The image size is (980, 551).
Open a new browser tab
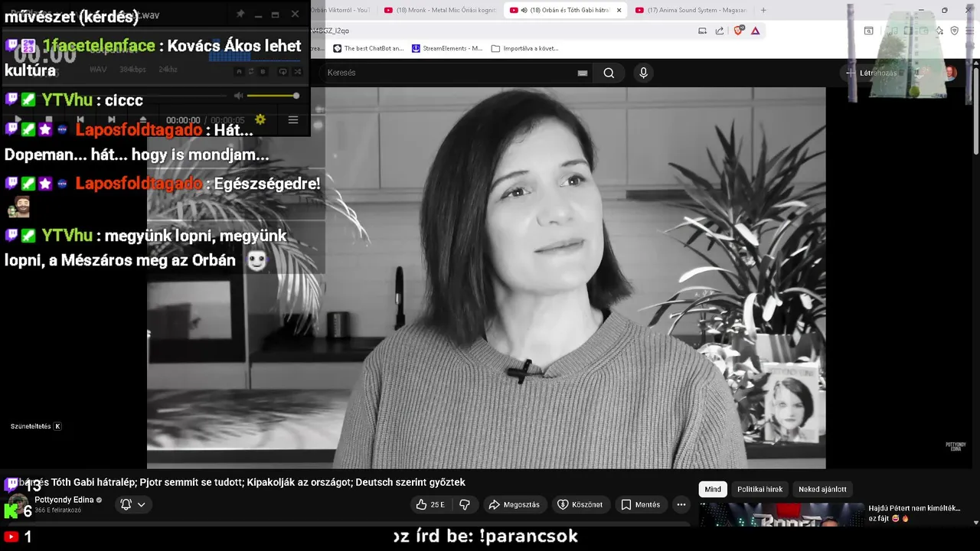pos(763,10)
